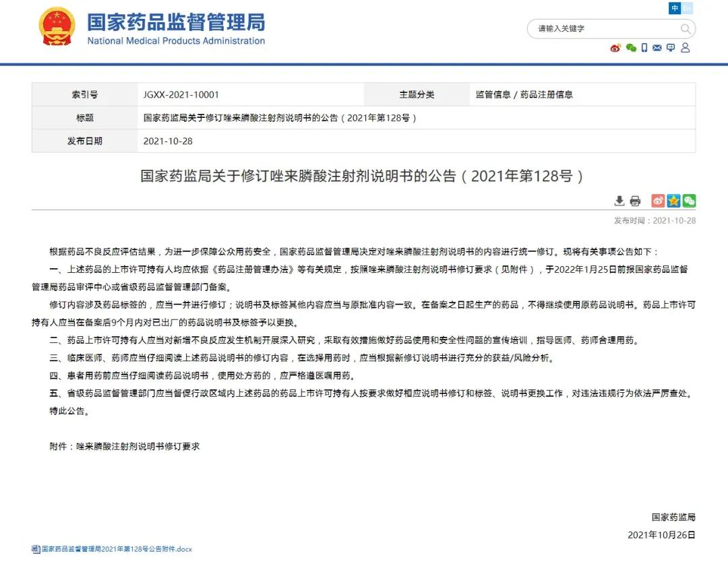Share article to Weibo red button
Screen dimensions: 728x572
(x=658, y=201)
